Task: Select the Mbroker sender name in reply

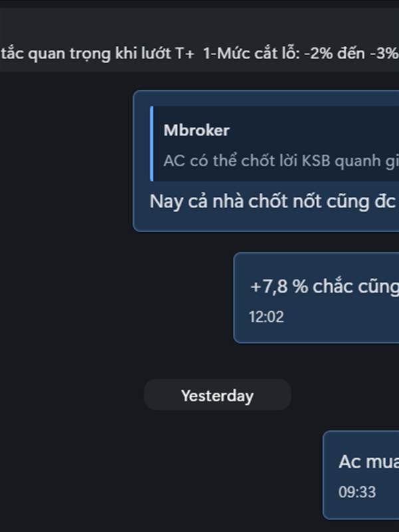Action: pyautogui.click(x=196, y=130)
